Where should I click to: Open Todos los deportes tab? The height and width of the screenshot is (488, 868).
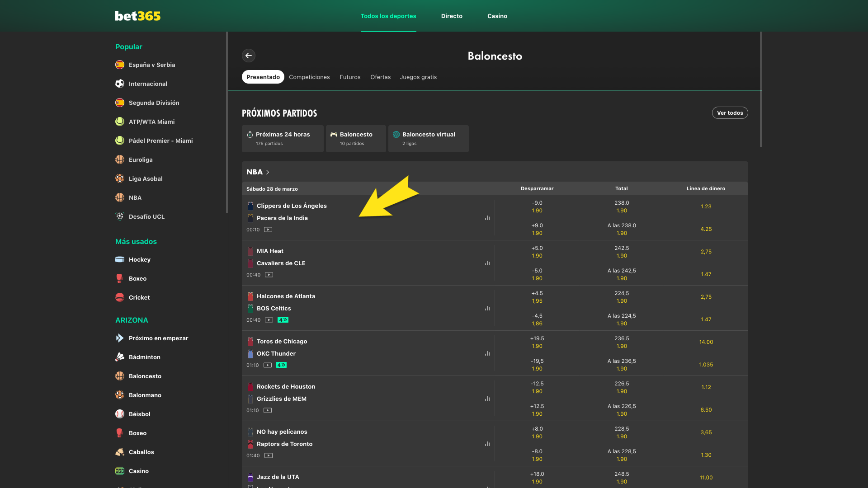[388, 16]
